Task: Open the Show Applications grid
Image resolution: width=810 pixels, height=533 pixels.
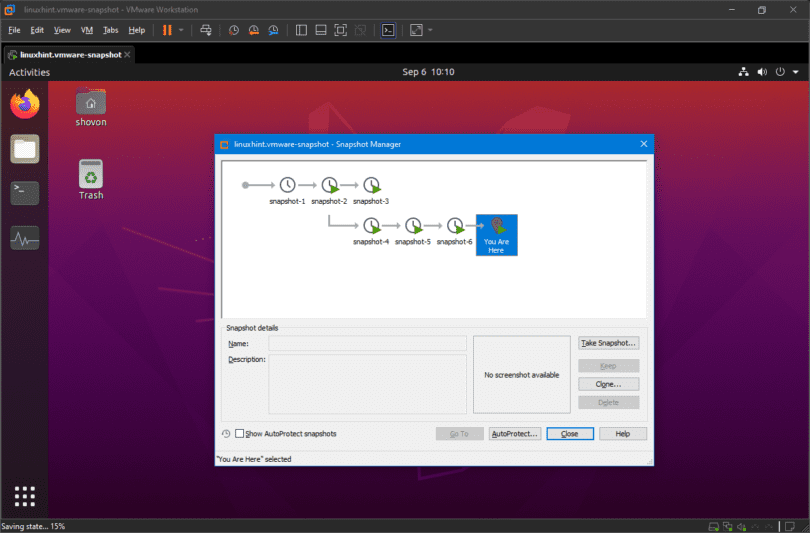Action: click(x=25, y=496)
